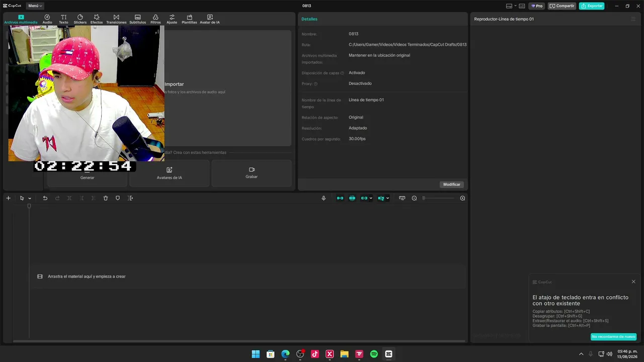Click the timeline zoom in icon
The image size is (644, 362).
click(462, 198)
